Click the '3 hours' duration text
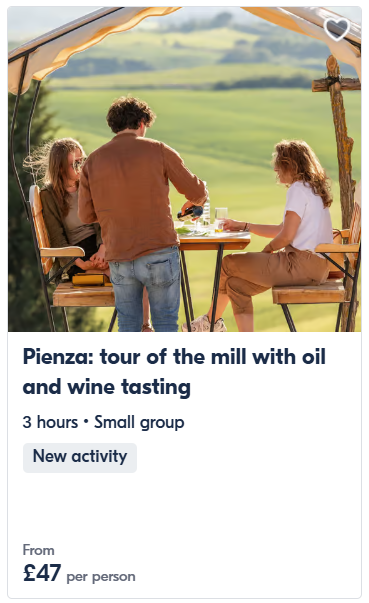 coord(50,422)
